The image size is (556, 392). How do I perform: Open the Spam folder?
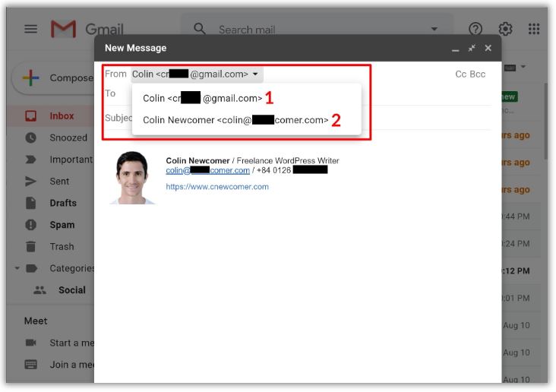pos(62,225)
